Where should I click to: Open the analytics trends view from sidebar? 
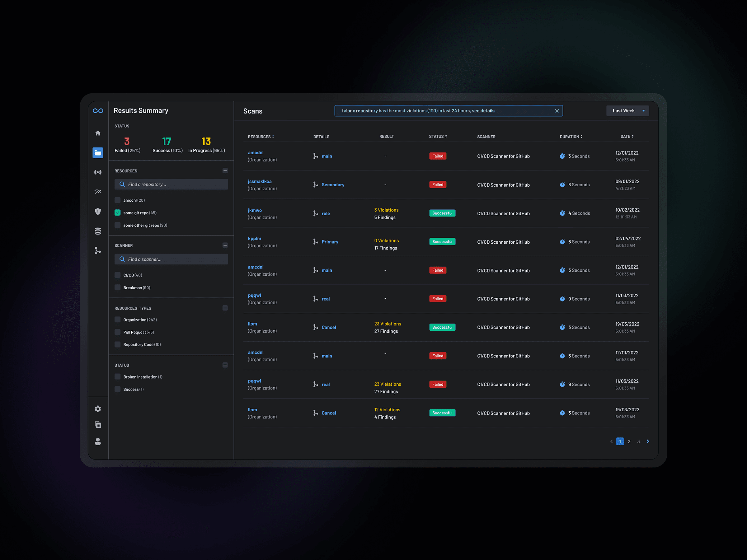pos(98,191)
